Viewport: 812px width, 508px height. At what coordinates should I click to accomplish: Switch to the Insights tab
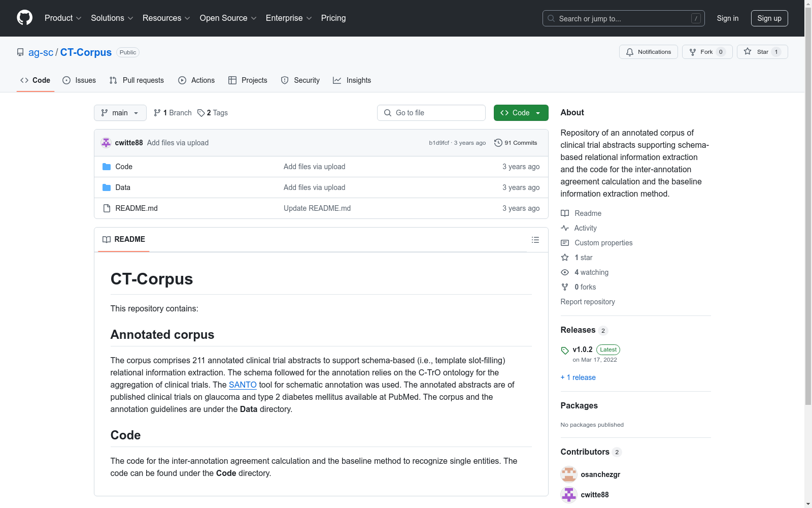[x=352, y=80]
